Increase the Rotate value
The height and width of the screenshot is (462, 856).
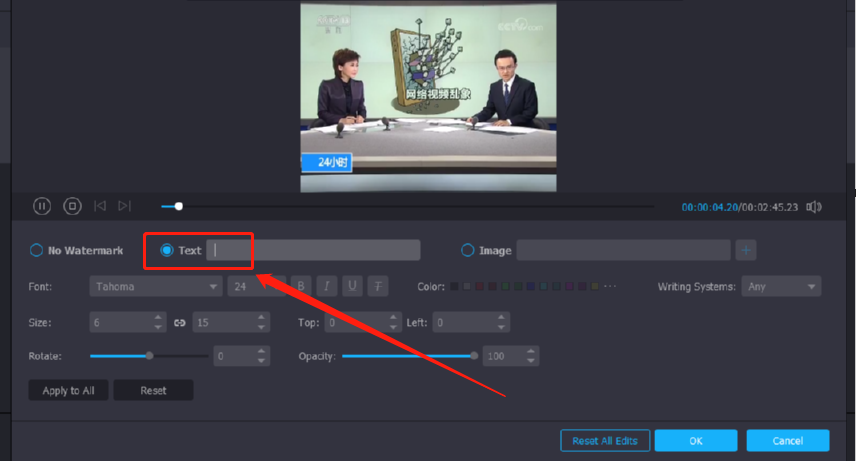(261, 351)
